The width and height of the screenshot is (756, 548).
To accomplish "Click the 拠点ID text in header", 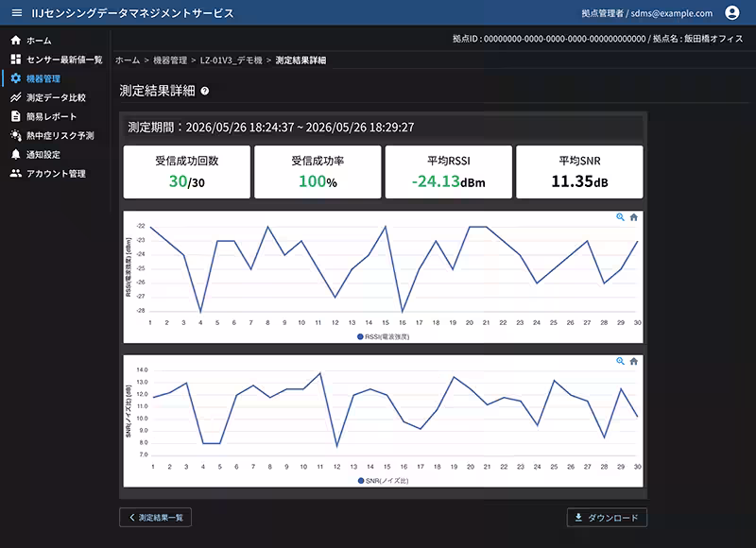I will click(549, 39).
